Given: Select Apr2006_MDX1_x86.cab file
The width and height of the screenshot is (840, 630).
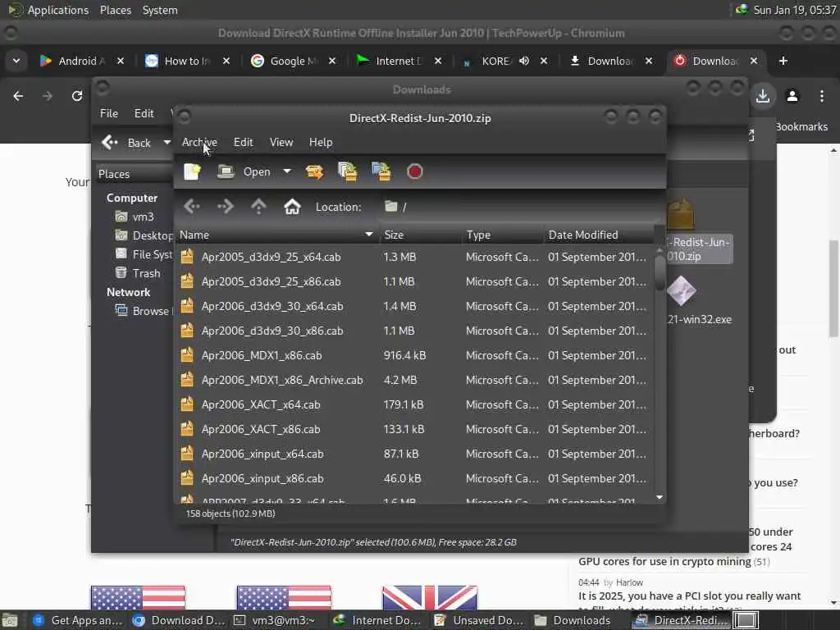Looking at the screenshot, I should coord(413,356).
